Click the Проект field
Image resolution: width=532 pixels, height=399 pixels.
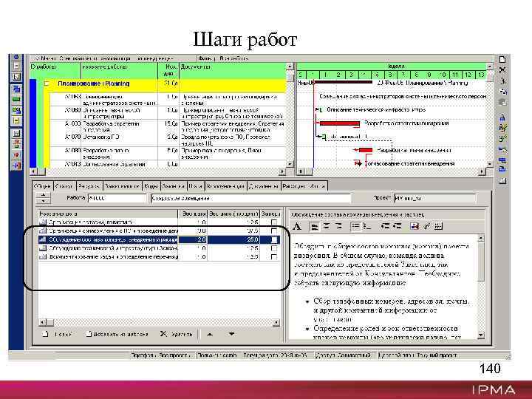(x=435, y=198)
